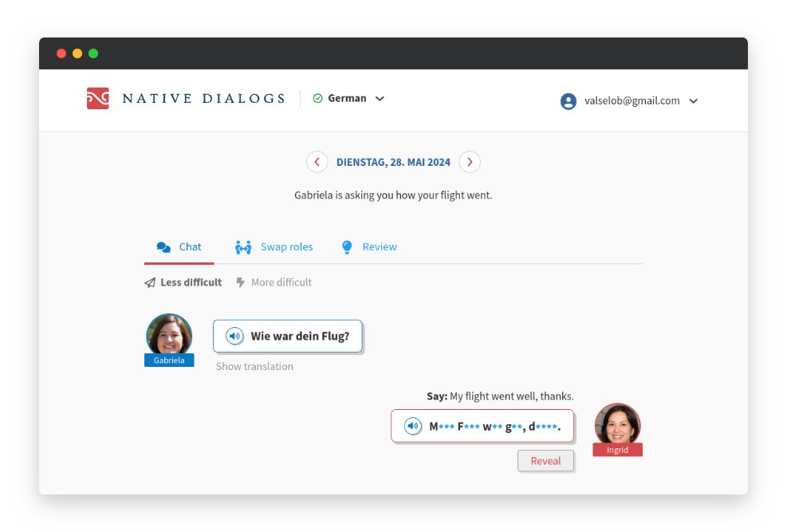Image resolution: width=787 pixels, height=532 pixels.
Task: Click the paper plane Less difficult icon
Action: coord(150,282)
